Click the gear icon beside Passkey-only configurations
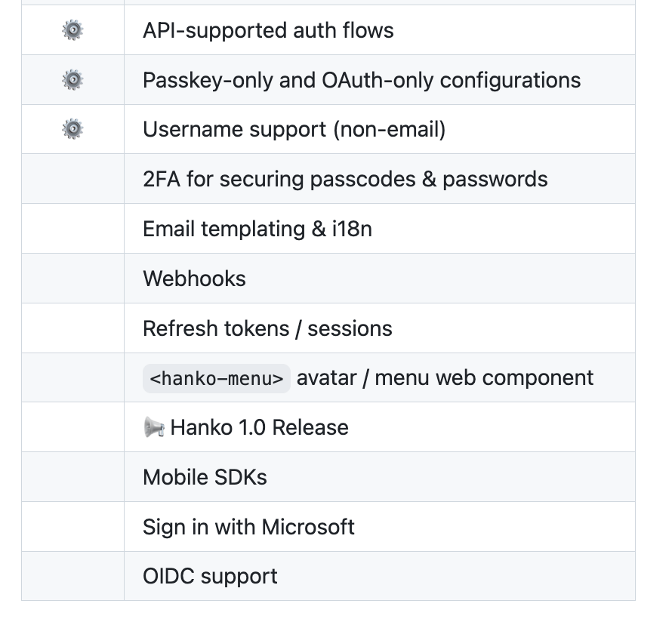 72,80
